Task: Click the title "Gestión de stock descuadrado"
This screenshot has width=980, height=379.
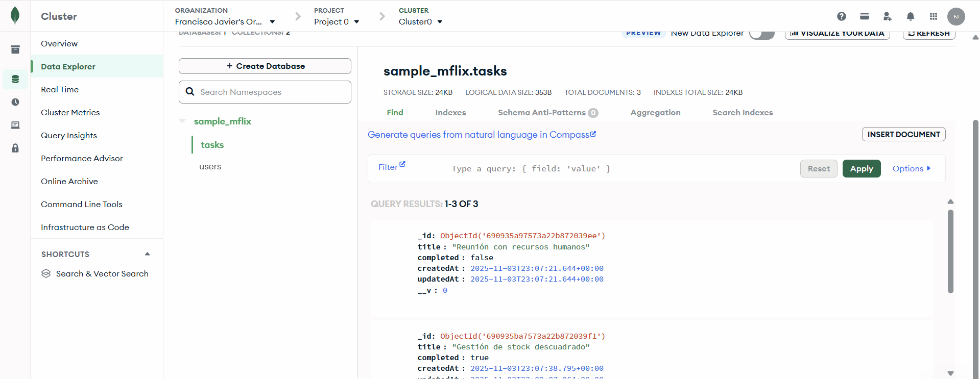Action: click(x=521, y=347)
